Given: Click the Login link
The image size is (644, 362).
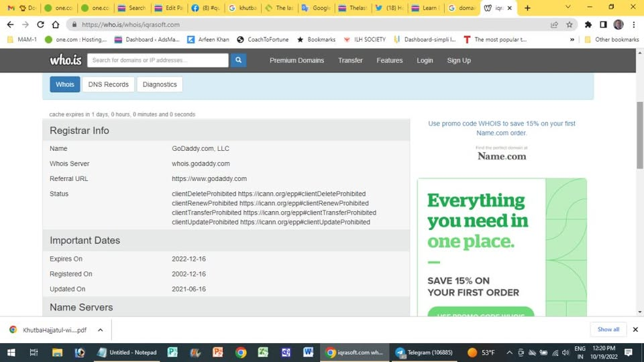Looking at the screenshot, I should point(425,60).
